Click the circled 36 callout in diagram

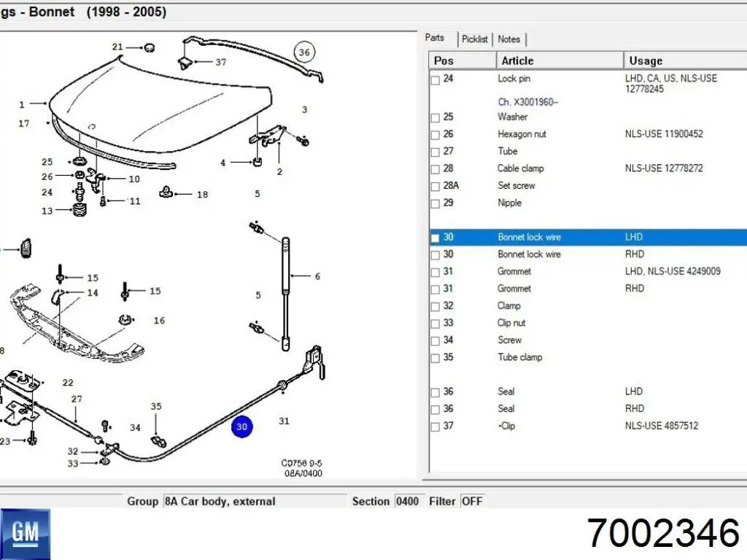coord(304,52)
